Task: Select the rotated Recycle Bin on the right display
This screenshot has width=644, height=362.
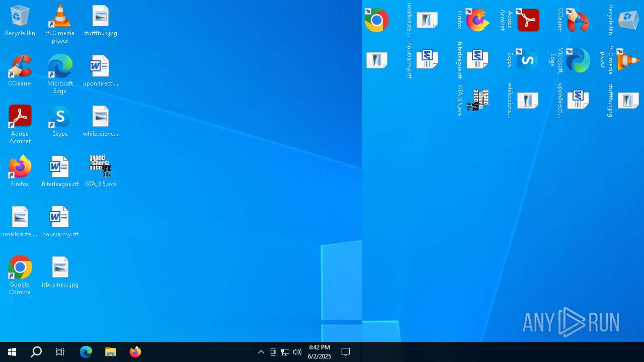Action: 624,20
